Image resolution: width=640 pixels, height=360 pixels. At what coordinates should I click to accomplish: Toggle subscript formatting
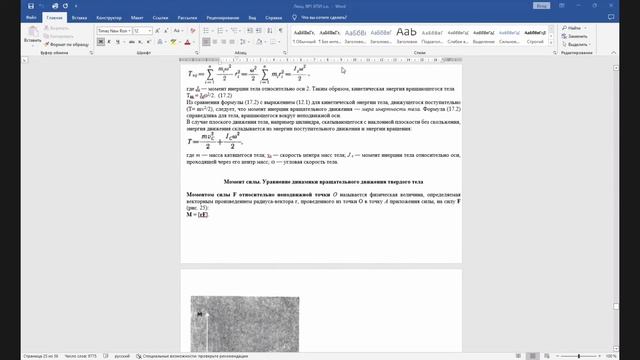140,42
